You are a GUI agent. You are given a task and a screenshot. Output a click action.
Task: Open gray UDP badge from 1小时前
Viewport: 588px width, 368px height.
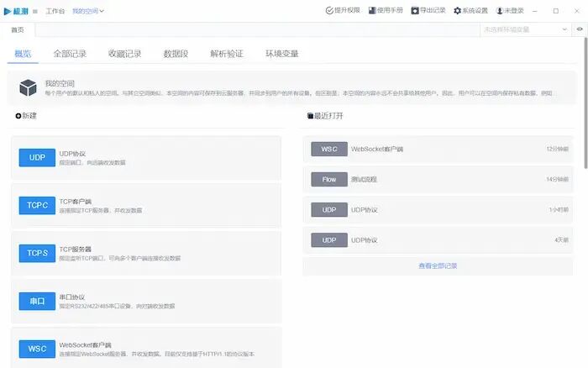(x=329, y=210)
